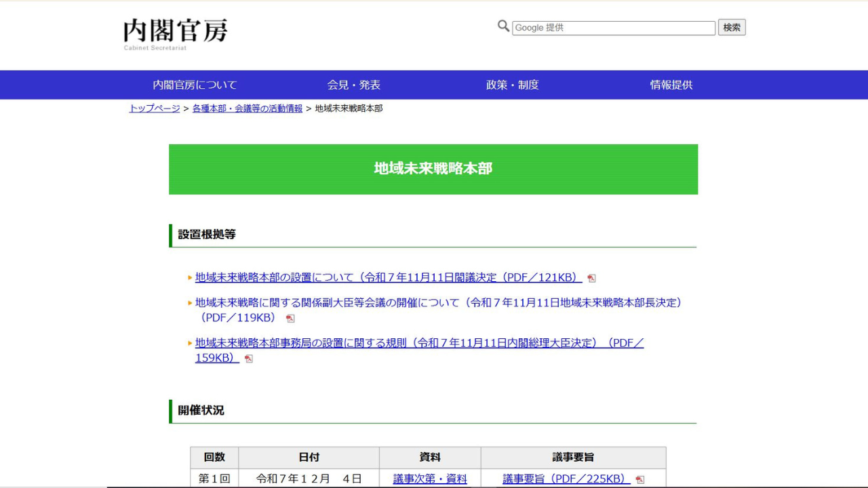Open 各種本部・会議等の活動情報 breadcrumb link

point(247,108)
